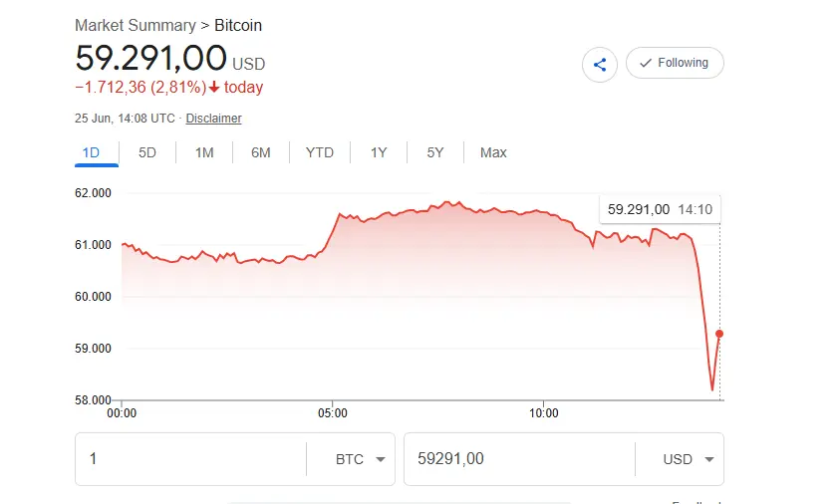Screen dimensions: 837x504
Task: Switch to the 5D time range tab
Action: 147,153
